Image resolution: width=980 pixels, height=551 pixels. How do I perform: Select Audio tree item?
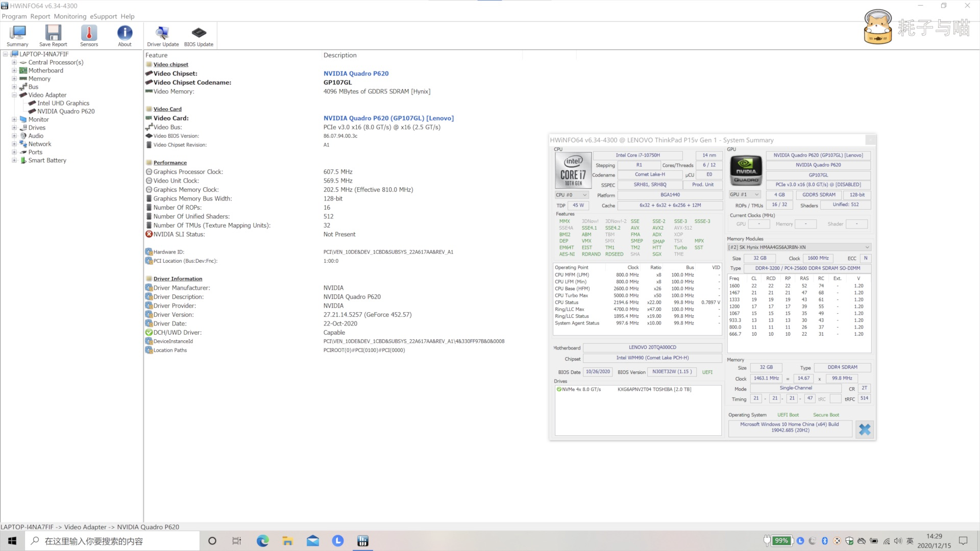tap(36, 136)
